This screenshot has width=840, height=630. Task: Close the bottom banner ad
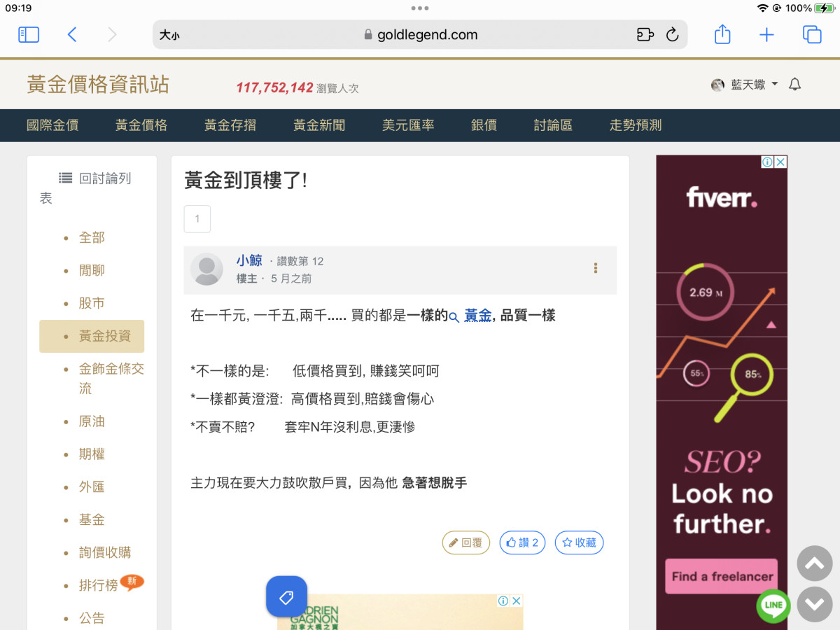pos(517,601)
